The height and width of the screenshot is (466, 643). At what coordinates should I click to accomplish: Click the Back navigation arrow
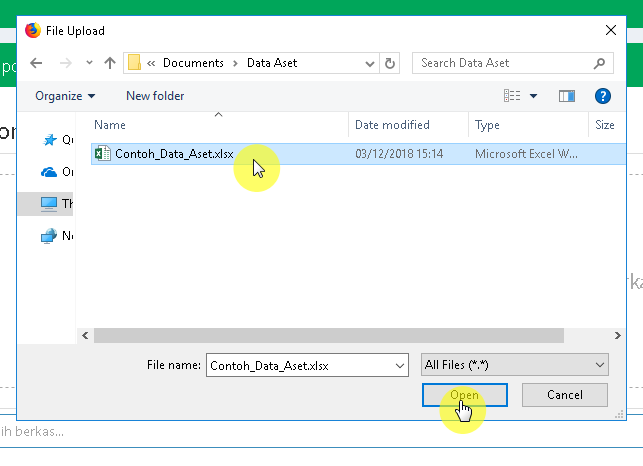point(36,63)
